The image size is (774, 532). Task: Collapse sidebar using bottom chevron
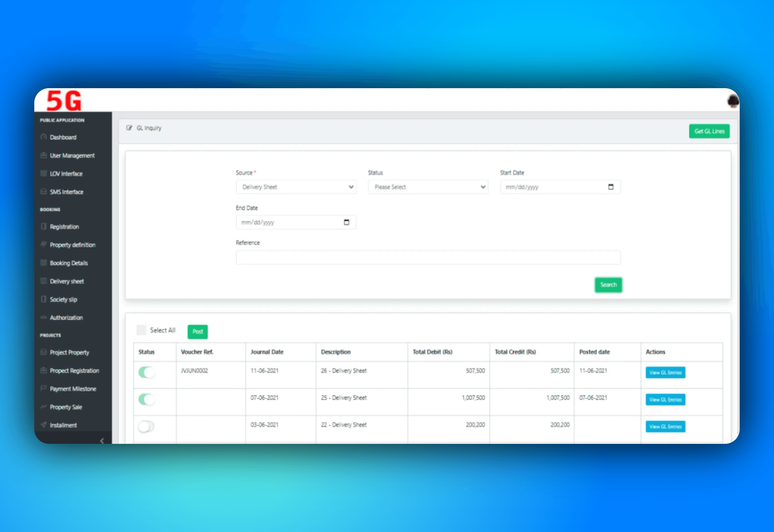point(102,441)
